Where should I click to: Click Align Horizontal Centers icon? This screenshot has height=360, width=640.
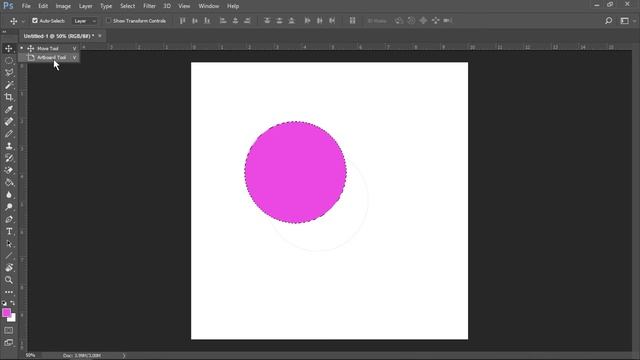[x=235, y=21]
